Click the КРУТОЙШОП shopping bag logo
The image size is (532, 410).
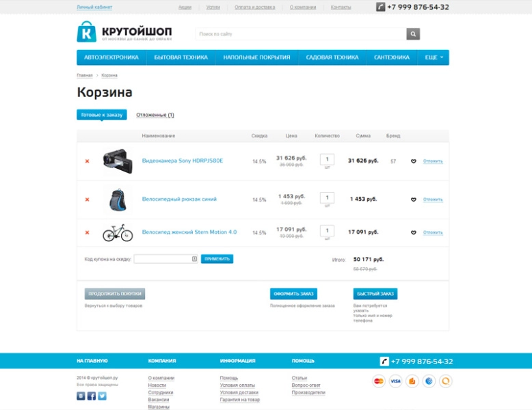coord(87,32)
